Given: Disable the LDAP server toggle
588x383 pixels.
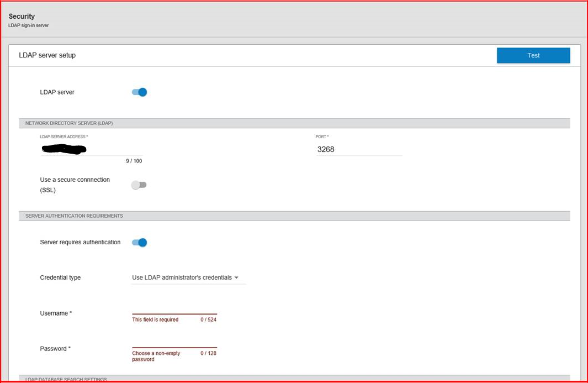Looking at the screenshot, I should 139,92.
